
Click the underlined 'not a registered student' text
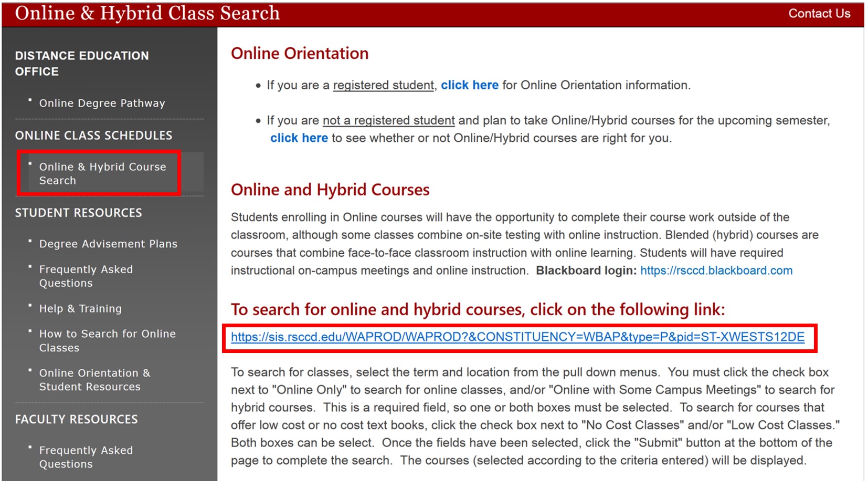pyautogui.click(x=388, y=120)
